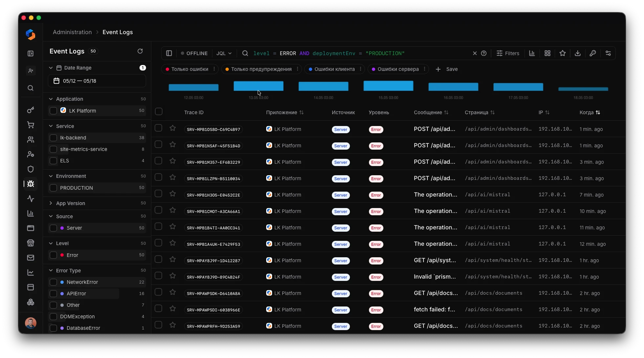Select row SRV-MPB1NSAF-45F51B4D checkbox
Image resolution: width=644 pixels, height=358 pixels.
click(x=159, y=144)
